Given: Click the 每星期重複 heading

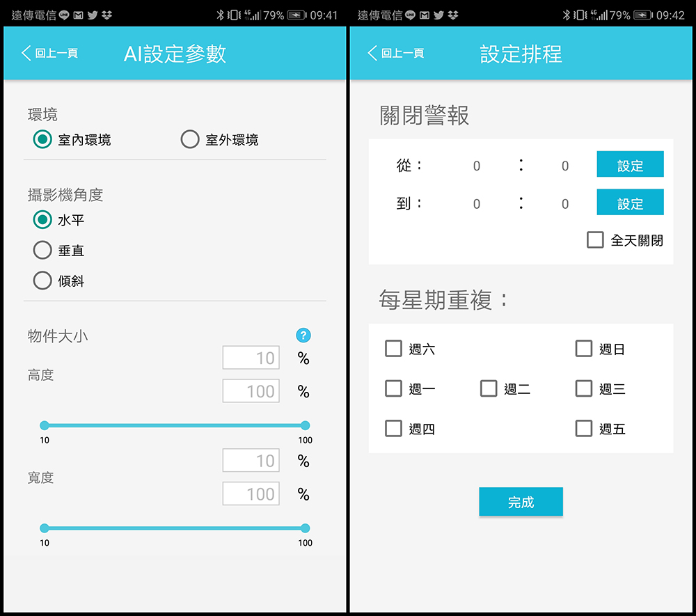Looking at the screenshot, I should pos(443,300).
